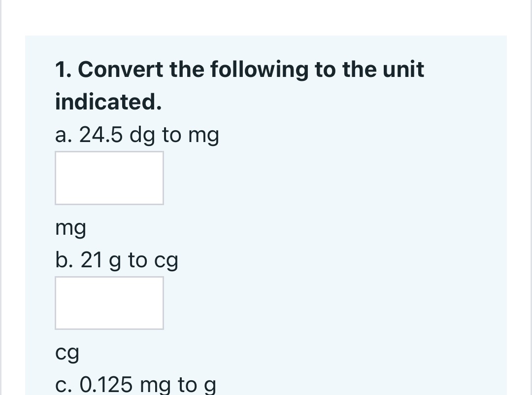Select the text '24.5 dg to mg'
532x395 pixels.
coord(150,135)
